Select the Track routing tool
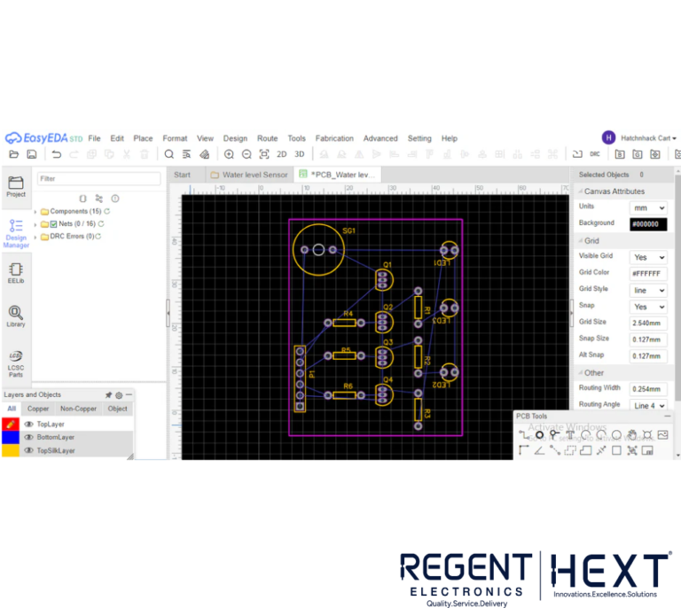 [x=524, y=434]
